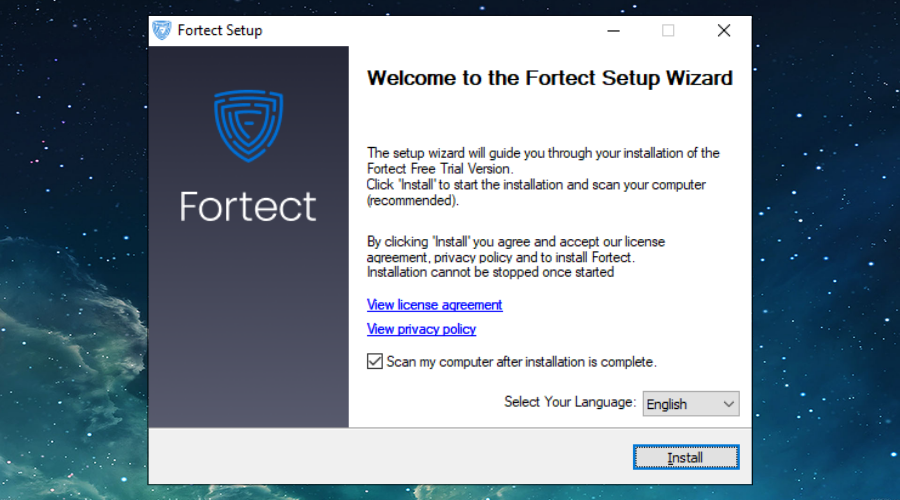
Task: Click the language dropdown arrow
Action: click(x=727, y=404)
